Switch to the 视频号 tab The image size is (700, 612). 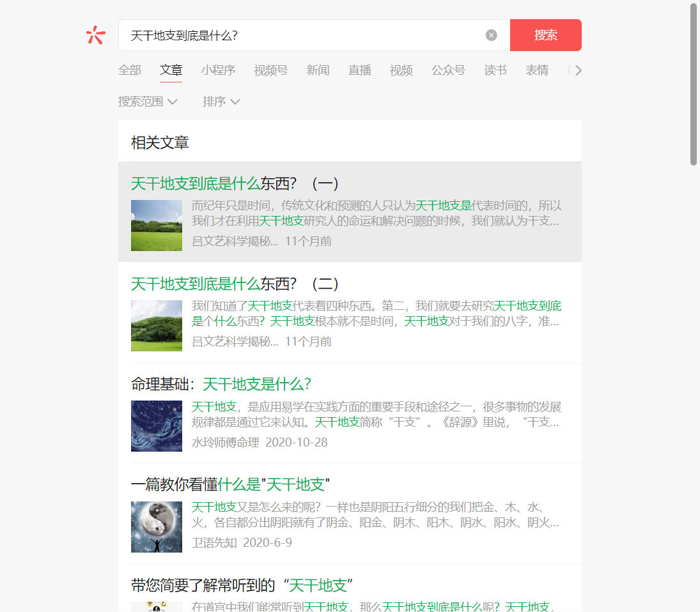click(270, 70)
